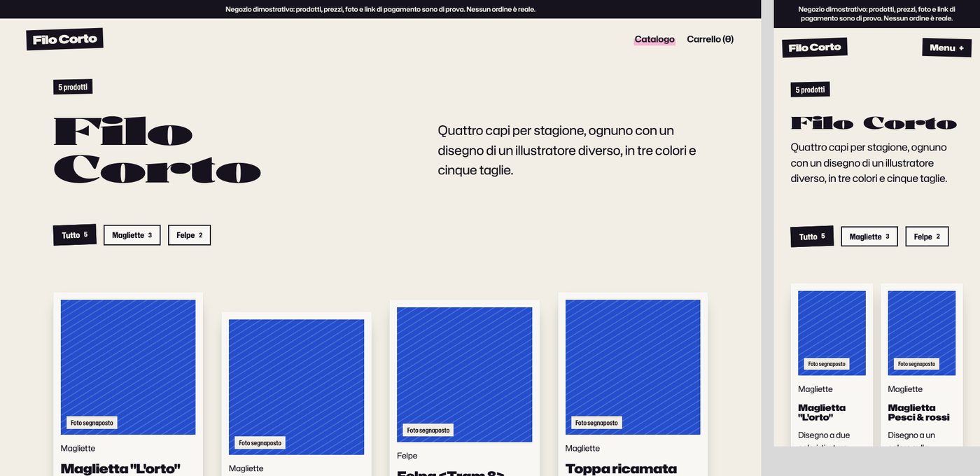Filter by Felpe 2 in the desktop view
The height and width of the screenshot is (476, 980).
coord(189,235)
